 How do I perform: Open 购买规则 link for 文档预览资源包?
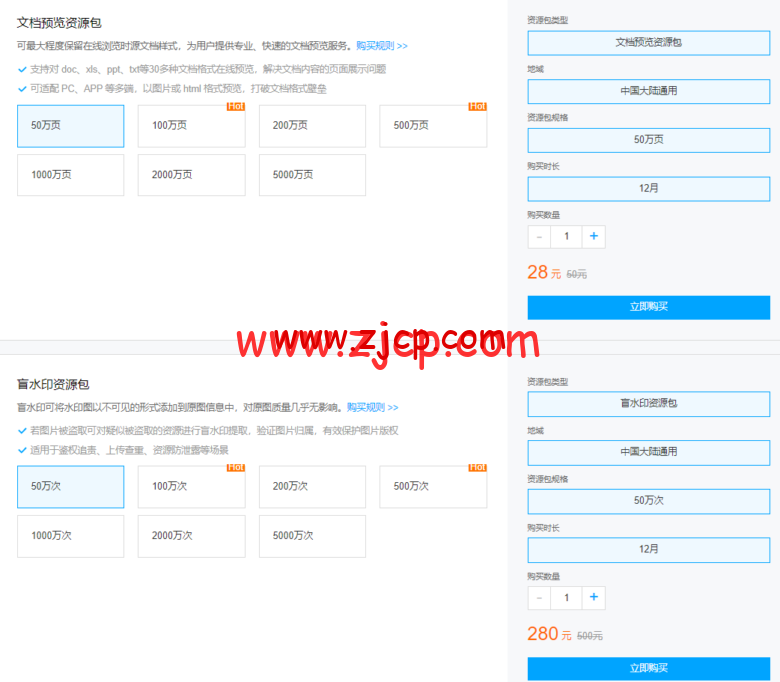click(382, 46)
